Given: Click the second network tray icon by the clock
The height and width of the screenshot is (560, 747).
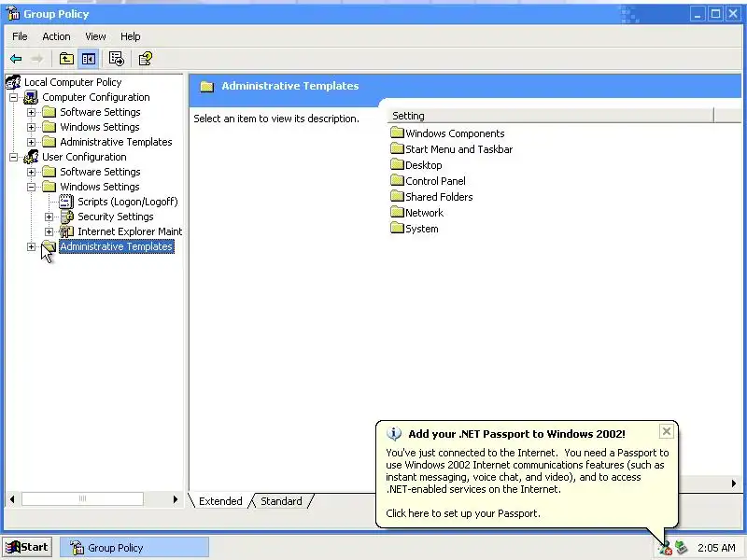Looking at the screenshot, I should 682,548.
